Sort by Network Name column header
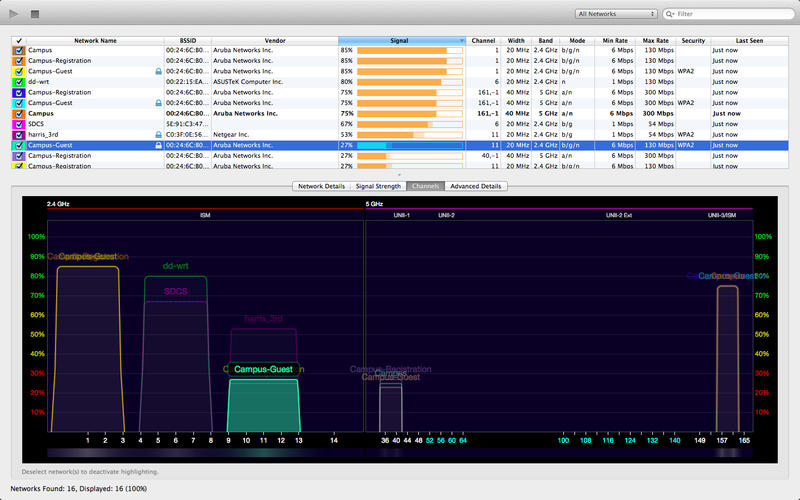Screen dimensions: 800x500 (95, 41)
